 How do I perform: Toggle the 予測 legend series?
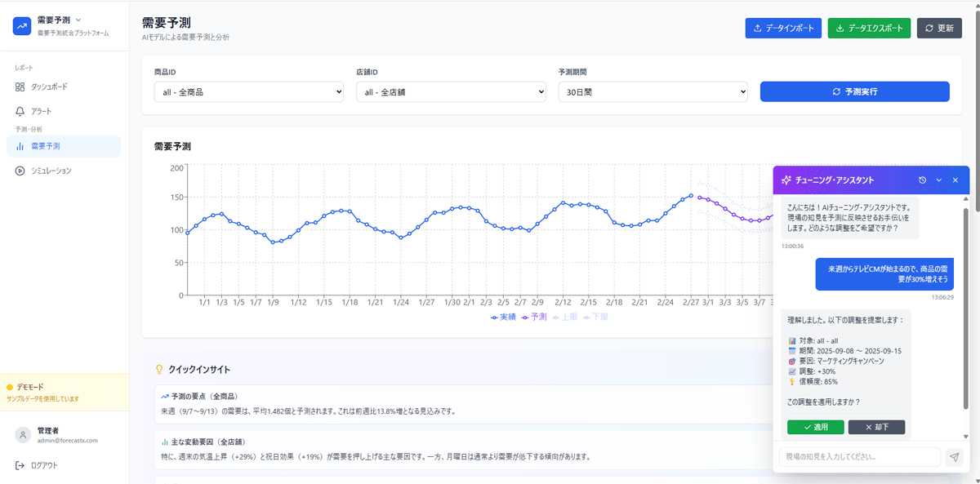534,317
